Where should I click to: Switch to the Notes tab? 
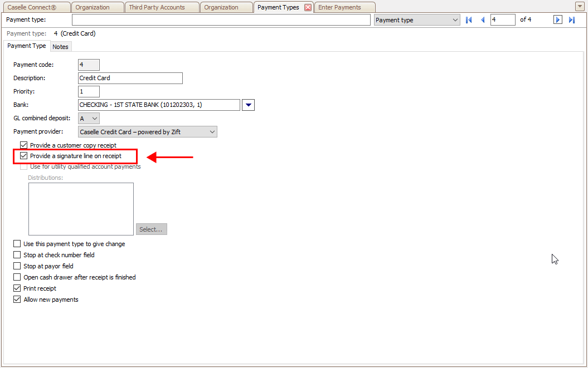[x=60, y=47]
